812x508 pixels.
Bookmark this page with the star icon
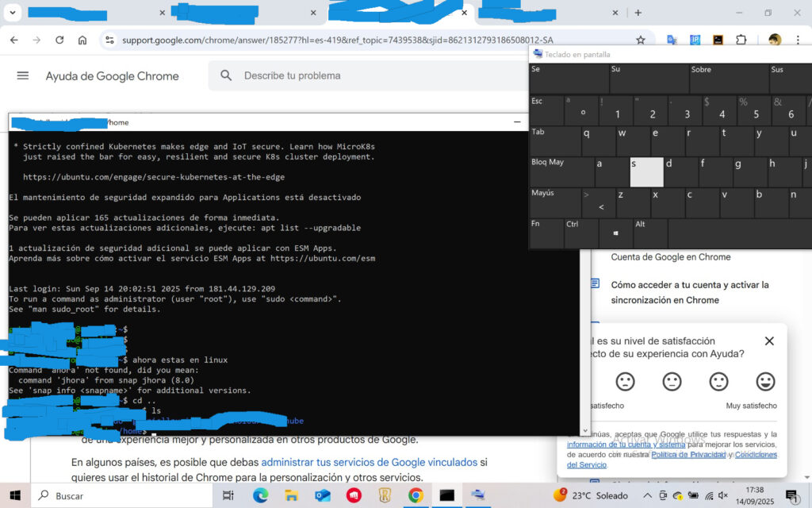pyautogui.click(x=641, y=40)
